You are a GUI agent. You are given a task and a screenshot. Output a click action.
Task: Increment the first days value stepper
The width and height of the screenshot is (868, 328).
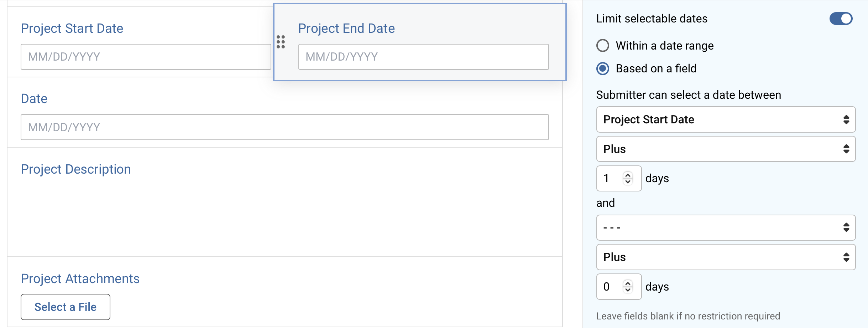628,175
